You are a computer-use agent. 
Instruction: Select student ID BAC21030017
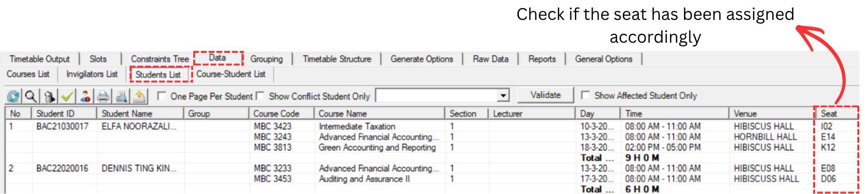(x=63, y=127)
